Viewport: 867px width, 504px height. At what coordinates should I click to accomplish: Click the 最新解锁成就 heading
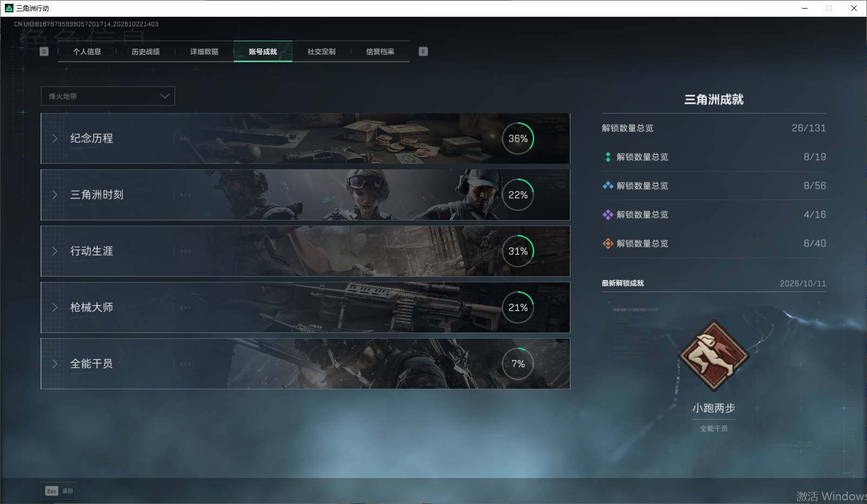623,283
